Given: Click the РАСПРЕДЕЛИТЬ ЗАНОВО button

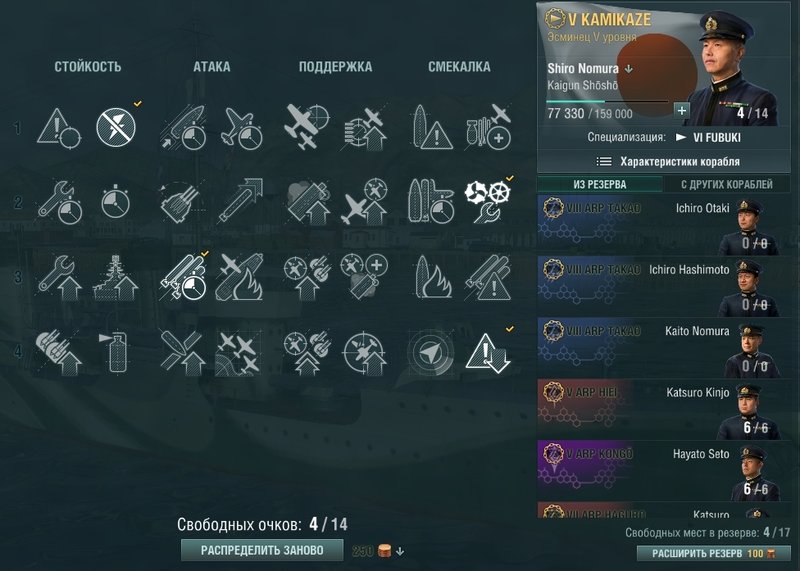Looking at the screenshot, I should tap(262, 550).
